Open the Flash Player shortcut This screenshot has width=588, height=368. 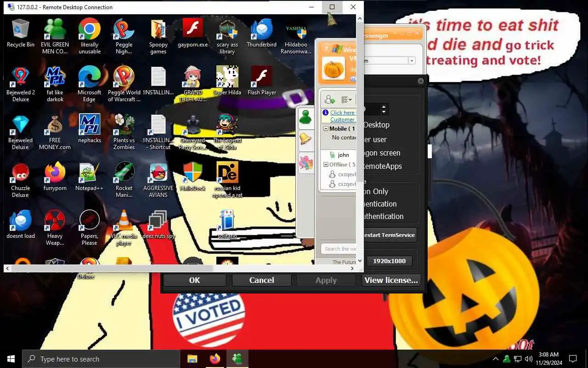click(261, 81)
